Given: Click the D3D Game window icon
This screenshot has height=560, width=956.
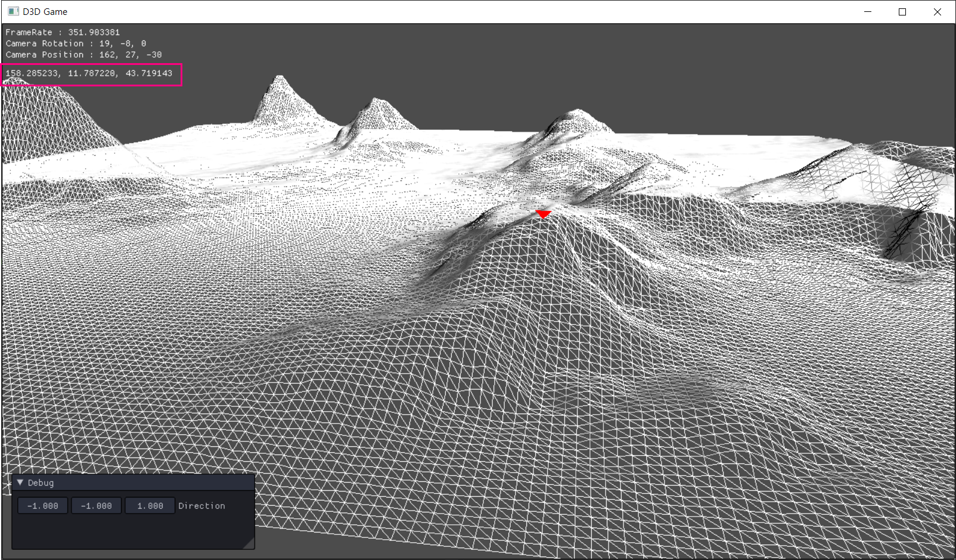Looking at the screenshot, I should coord(13,11).
